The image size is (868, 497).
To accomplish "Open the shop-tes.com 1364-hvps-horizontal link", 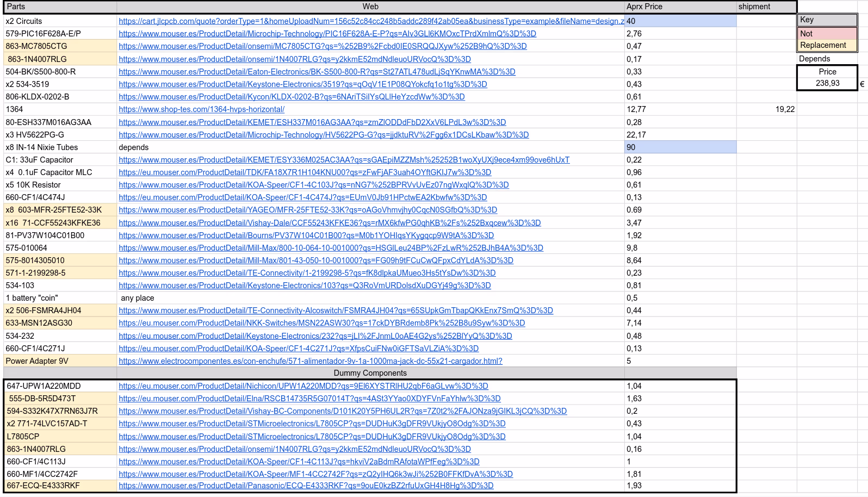I will [201, 109].
